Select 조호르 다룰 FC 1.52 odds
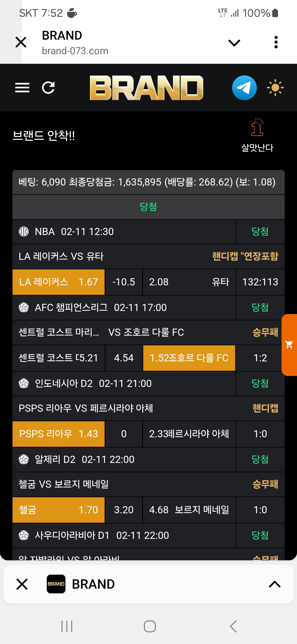 [189, 358]
